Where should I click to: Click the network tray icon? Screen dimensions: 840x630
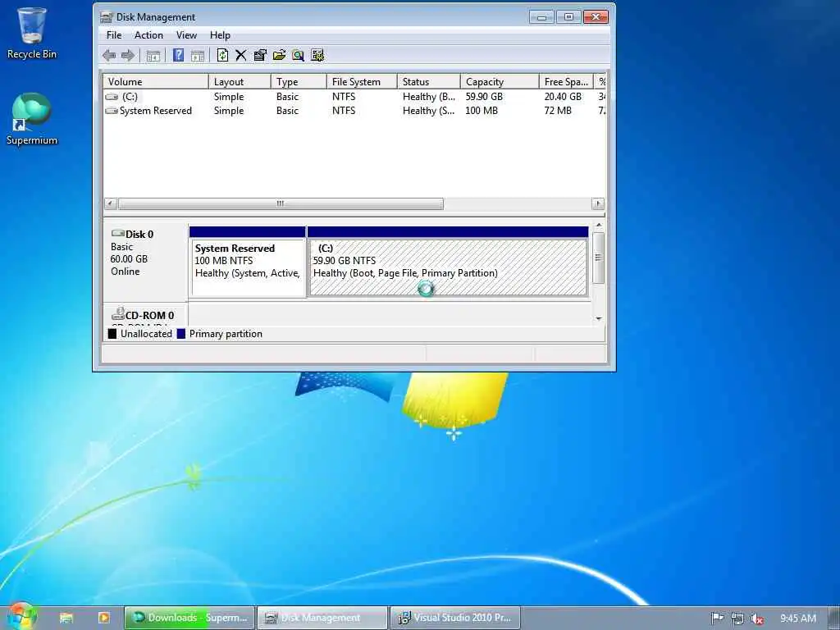point(737,619)
